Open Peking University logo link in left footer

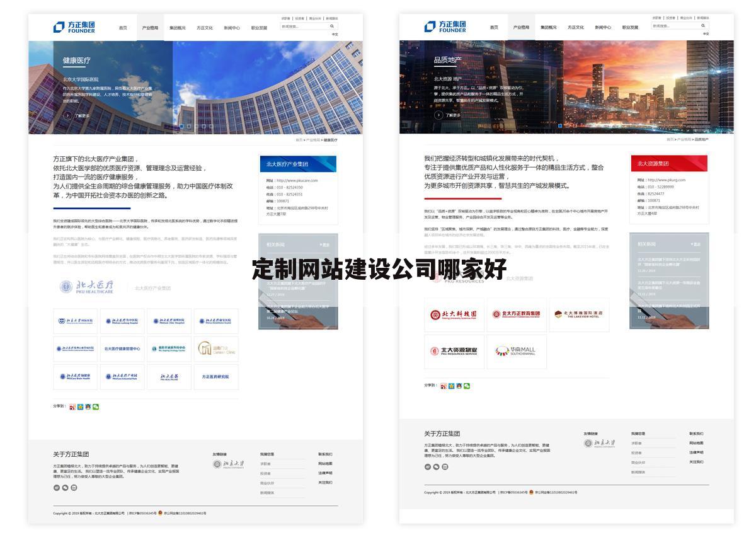coord(227,464)
